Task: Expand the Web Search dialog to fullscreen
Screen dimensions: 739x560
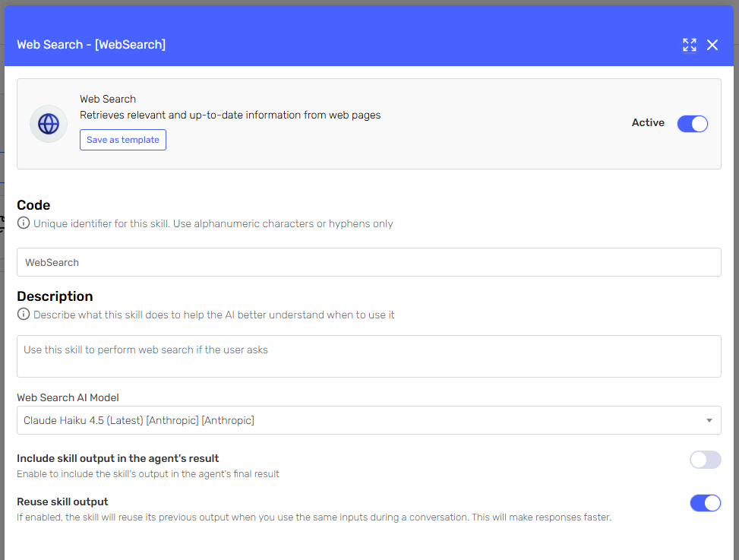Action: [689, 45]
